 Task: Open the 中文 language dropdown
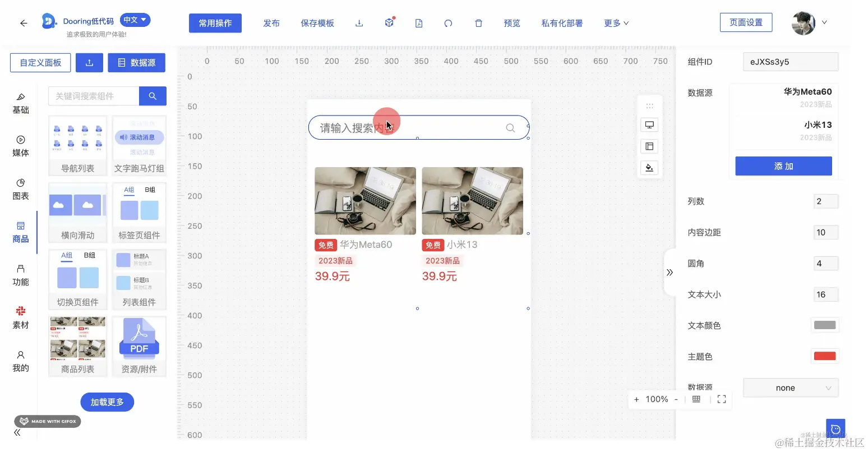click(135, 20)
